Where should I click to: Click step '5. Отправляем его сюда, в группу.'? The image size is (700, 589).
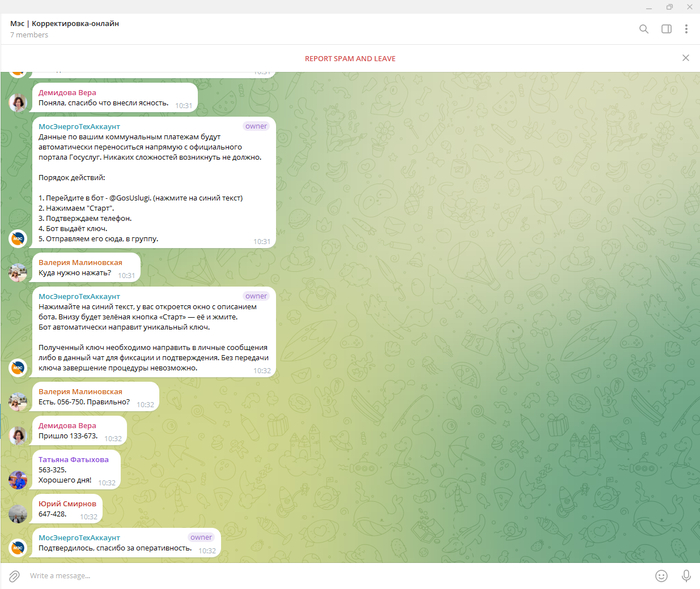click(x=98, y=239)
